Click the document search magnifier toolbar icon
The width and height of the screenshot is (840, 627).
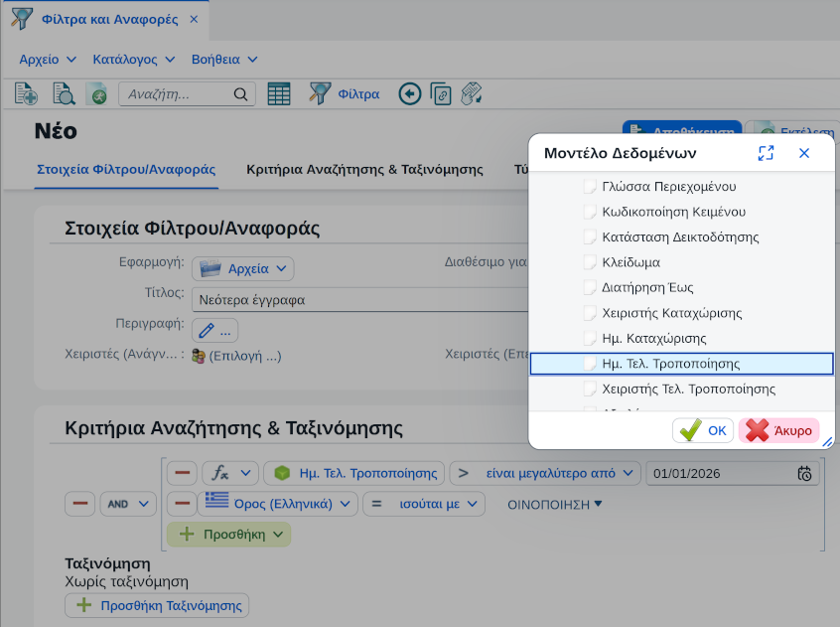[64, 93]
